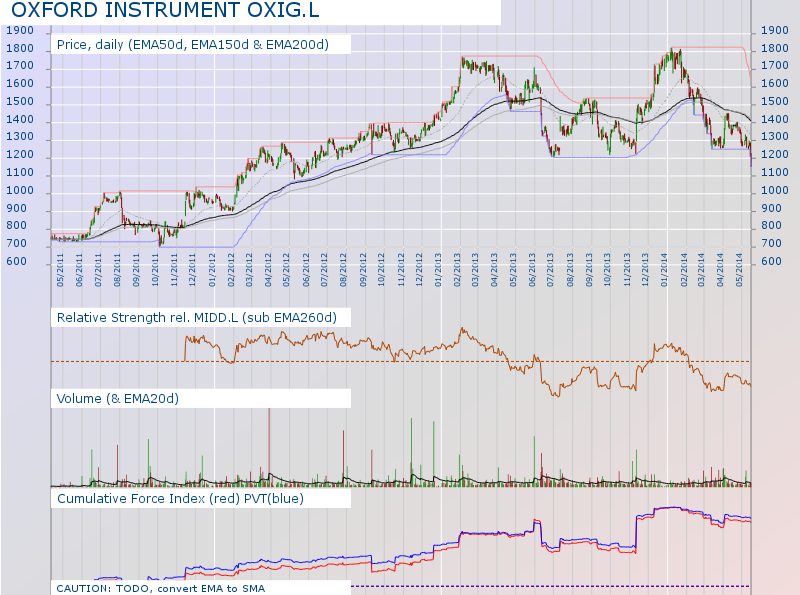Click the 08/2011 date label

tap(117, 270)
